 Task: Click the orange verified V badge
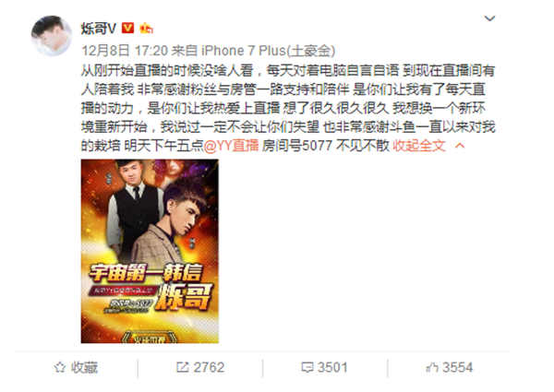click(127, 28)
